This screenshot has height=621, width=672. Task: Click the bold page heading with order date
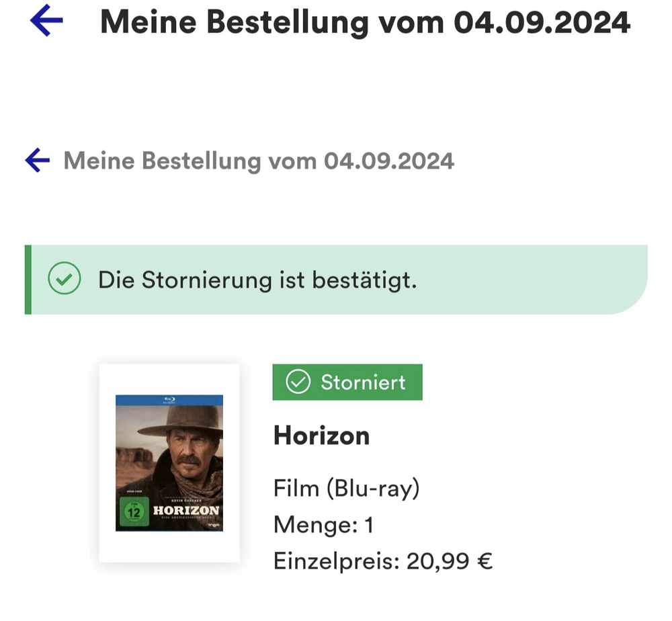pyautogui.click(x=365, y=22)
